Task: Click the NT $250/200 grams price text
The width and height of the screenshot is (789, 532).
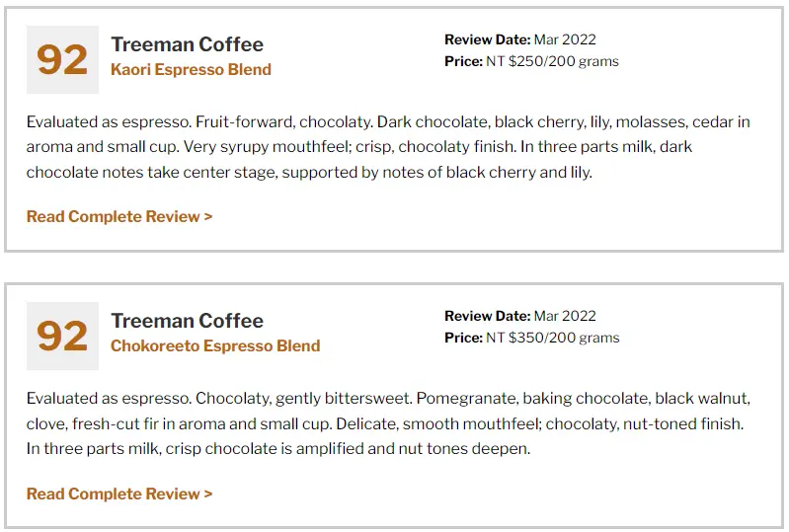Action: (x=552, y=61)
